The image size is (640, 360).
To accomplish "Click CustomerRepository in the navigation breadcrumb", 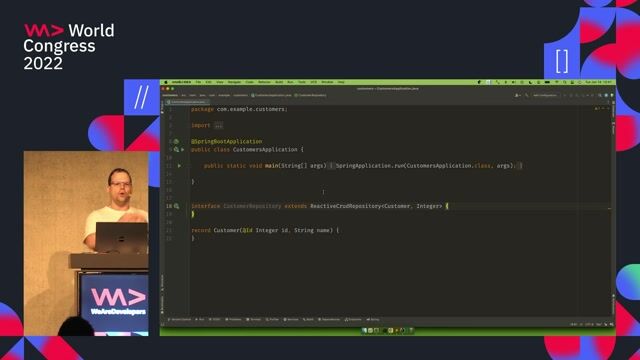I will coord(311,95).
